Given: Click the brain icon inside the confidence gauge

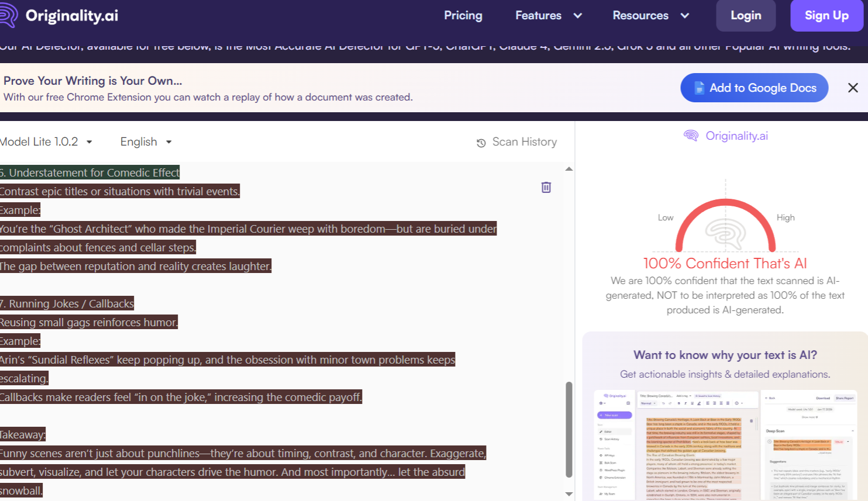Looking at the screenshot, I should tap(725, 234).
